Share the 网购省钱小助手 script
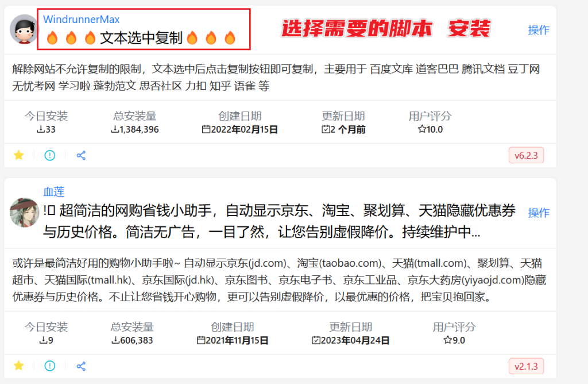 [x=81, y=366]
